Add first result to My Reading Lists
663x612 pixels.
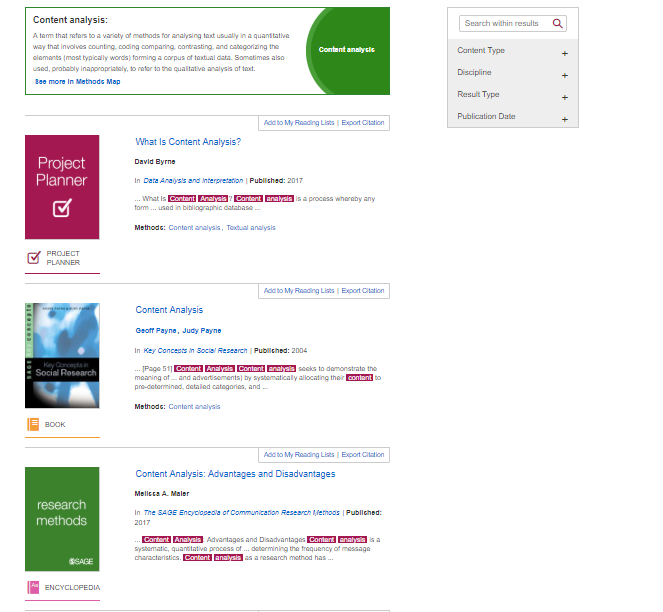[x=298, y=123]
